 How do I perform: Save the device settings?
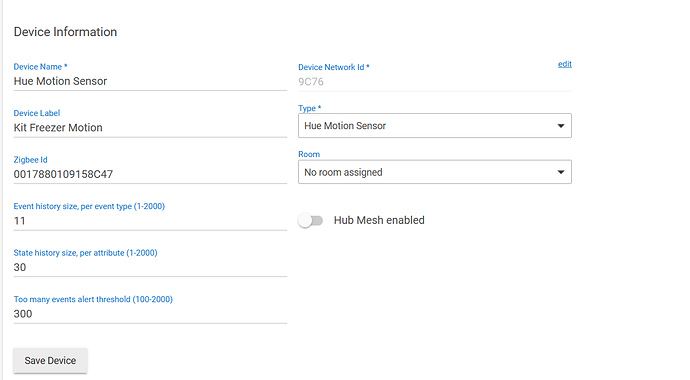click(x=50, y=361)
